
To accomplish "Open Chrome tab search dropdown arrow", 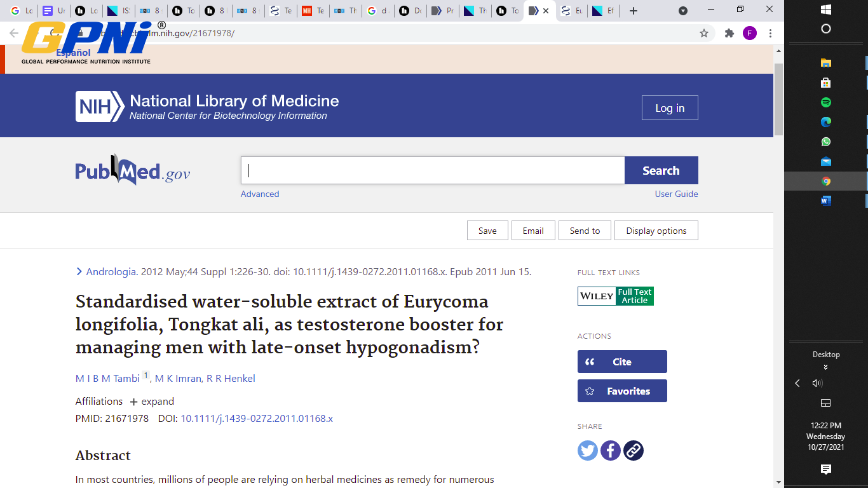I will (x=683, y=11).
